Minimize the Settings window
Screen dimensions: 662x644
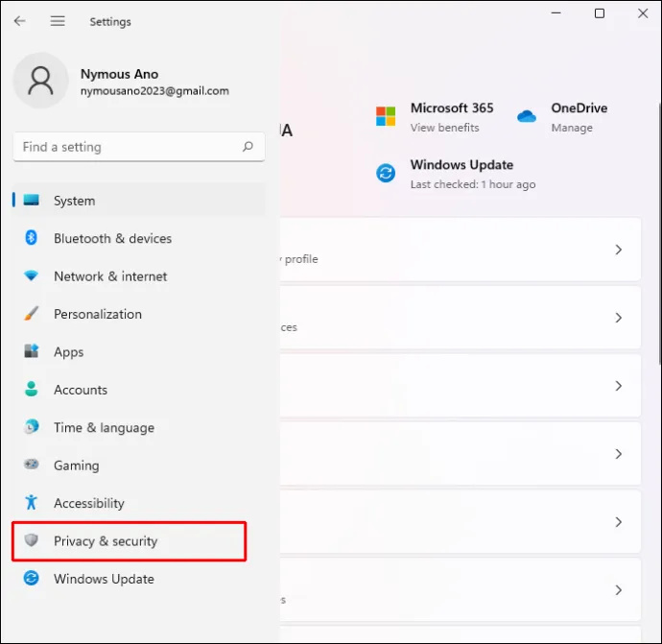pos(556,13)
